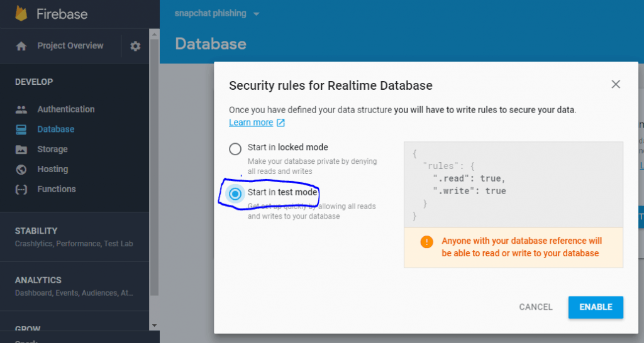
Task: Open the snapchat phishing project dropdown
Action: [x=216, y=13]
